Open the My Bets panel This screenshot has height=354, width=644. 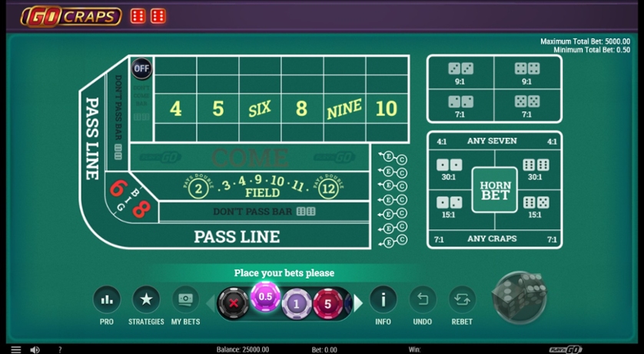(x=185, y=300)
